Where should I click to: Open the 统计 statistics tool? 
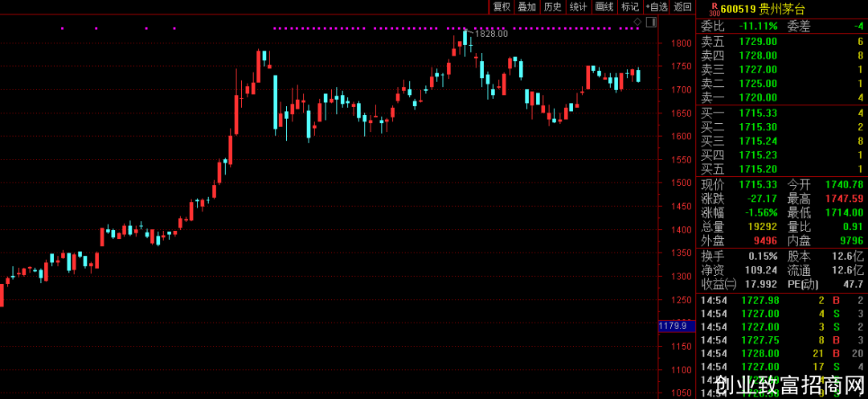tap(578, 7)
